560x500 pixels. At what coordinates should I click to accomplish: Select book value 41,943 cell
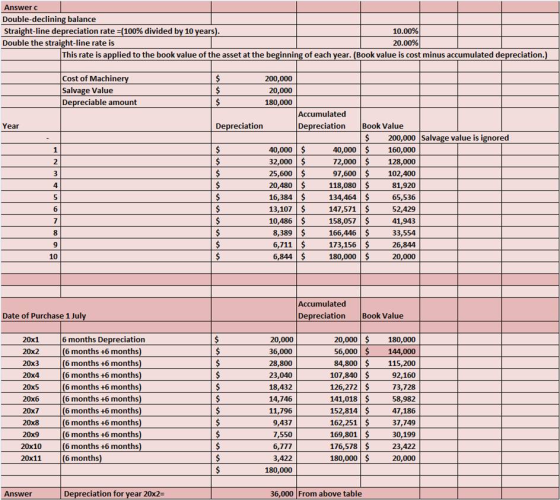[x=390, y=221]
